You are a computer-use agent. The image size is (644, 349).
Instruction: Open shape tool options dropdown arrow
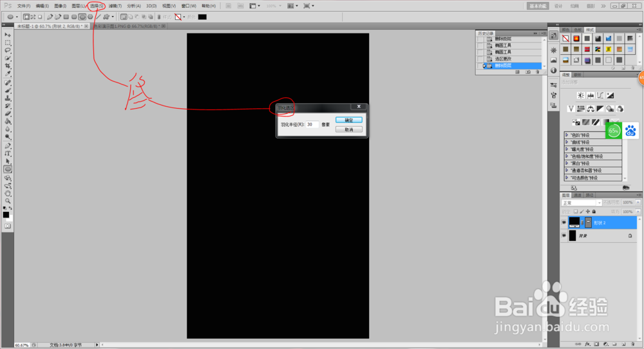point(113,17)
